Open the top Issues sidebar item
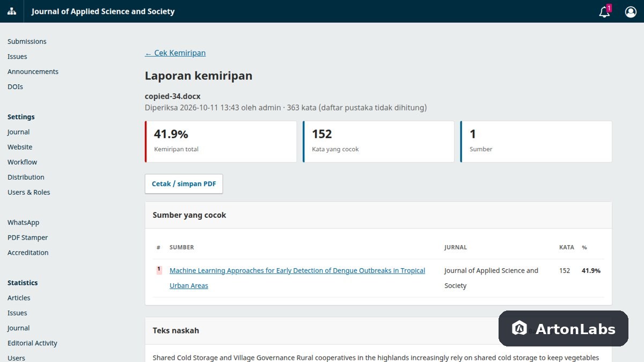Screen dimensions: 644x362 (17, 56)
